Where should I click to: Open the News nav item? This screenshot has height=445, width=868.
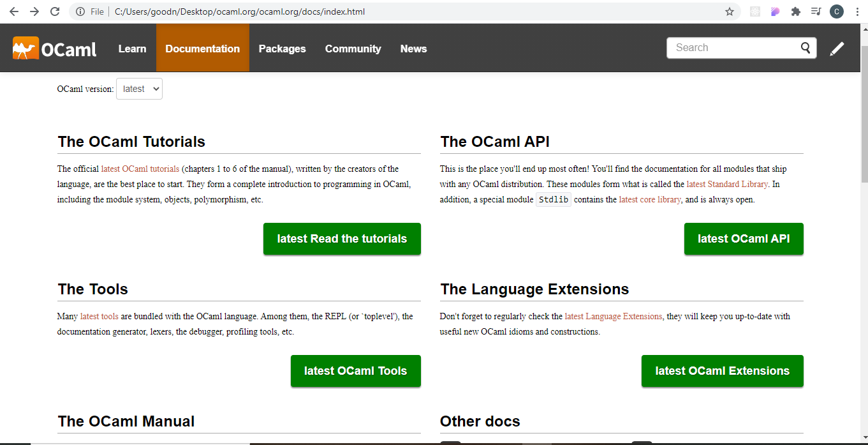coord(413,49)
